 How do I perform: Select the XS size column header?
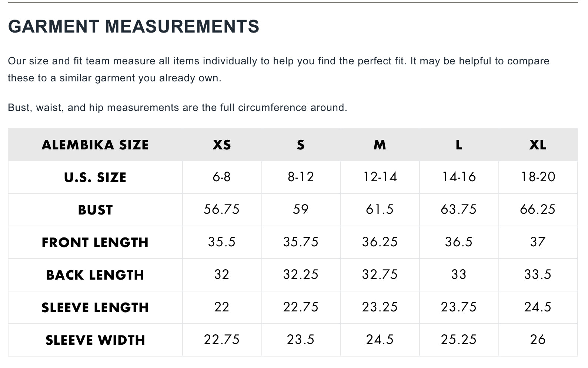(x=222, y=145)
